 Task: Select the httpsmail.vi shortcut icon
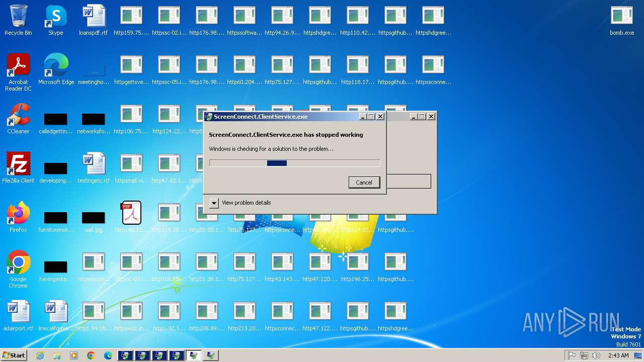coord(131,168)
